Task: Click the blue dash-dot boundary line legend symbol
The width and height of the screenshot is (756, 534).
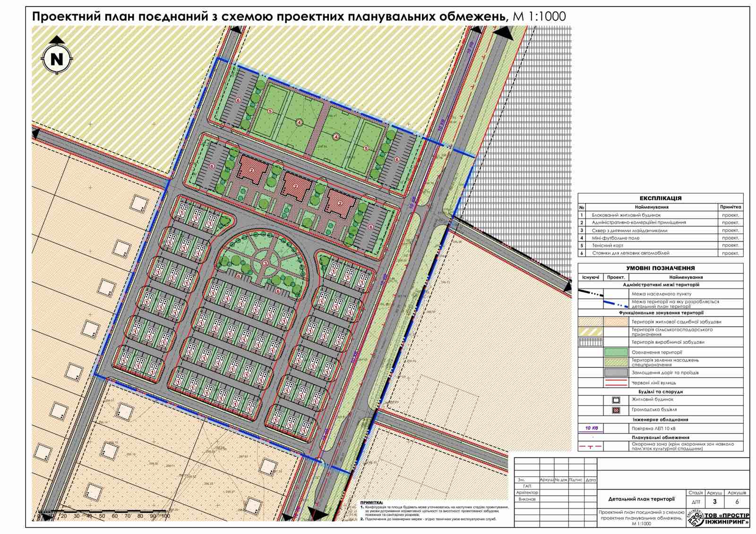Action: [616, 304]
